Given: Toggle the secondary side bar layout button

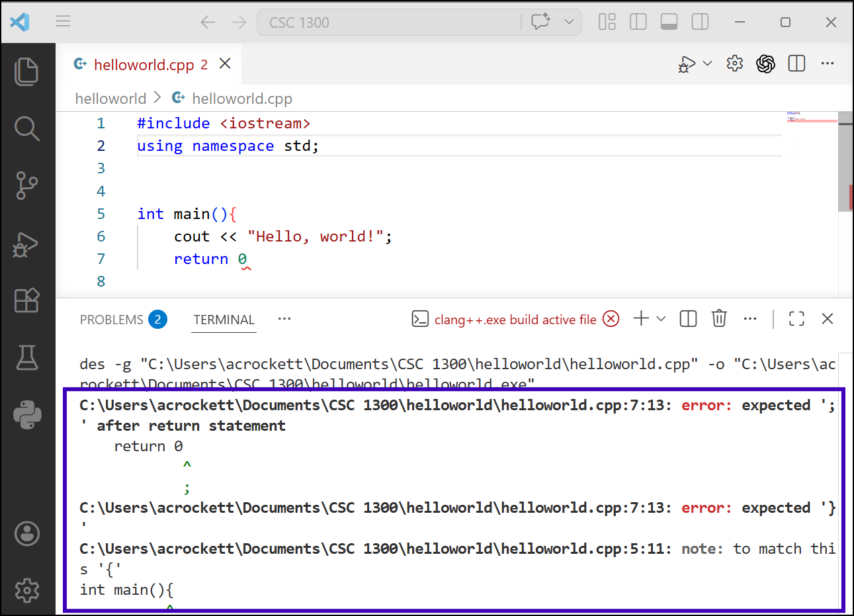Looking at the screenshot, I should (x=700, y=22).
